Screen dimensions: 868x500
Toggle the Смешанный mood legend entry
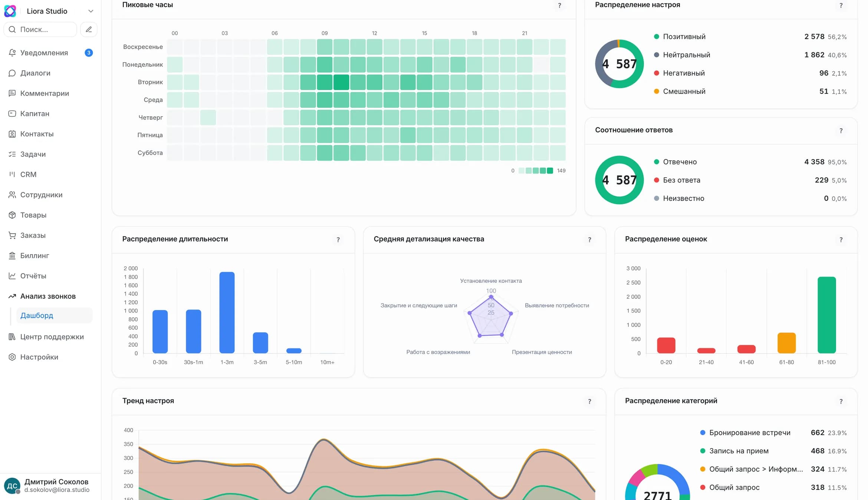point(750,91)
